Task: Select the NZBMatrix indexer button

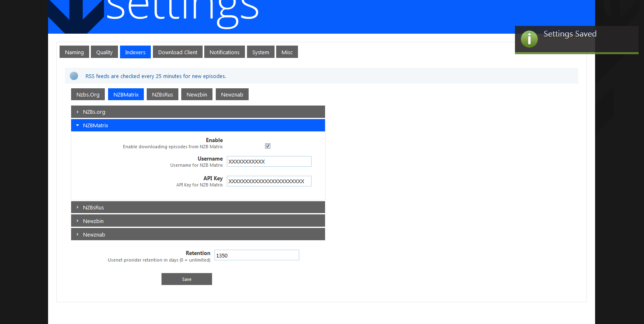Action: [x=126, y=94]
